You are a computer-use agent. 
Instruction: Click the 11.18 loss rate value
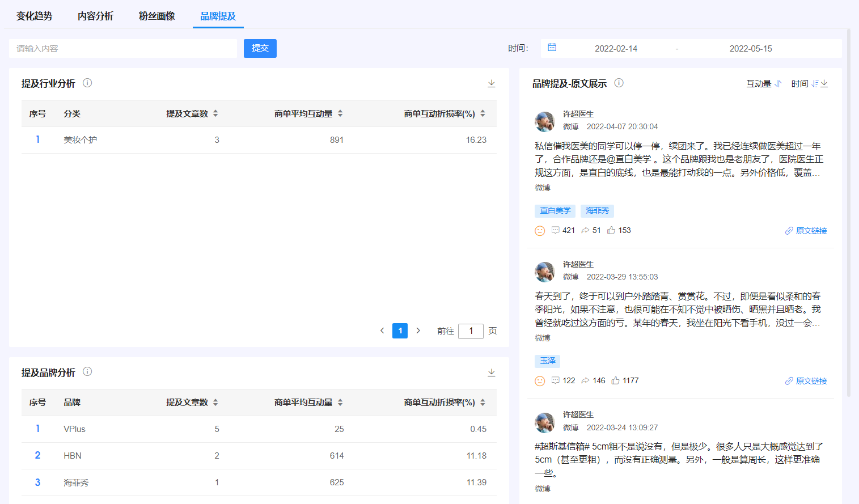pyautogui.click(x=476, y=456)
